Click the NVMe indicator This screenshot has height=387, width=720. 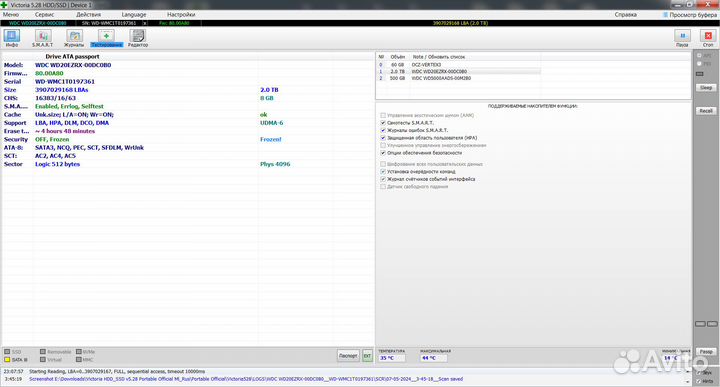[85, 352]
